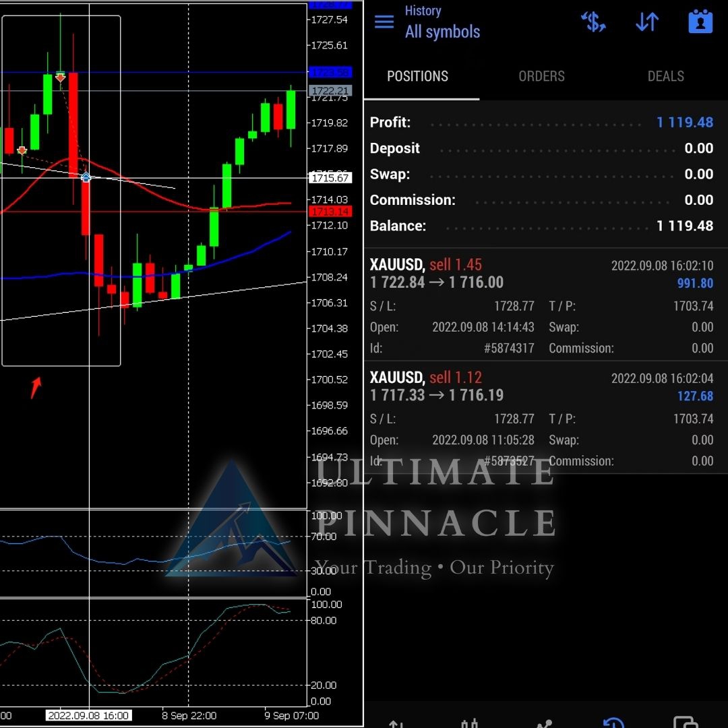Click the 70.00 RSI level label
Image resolution: width=728 pixels, height=728 pixels.
[x=323, y=537]
